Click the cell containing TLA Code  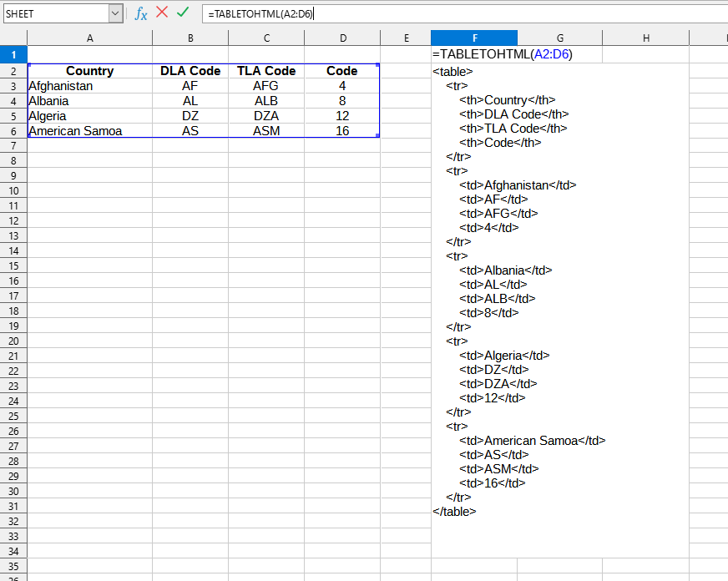(265, 71)
